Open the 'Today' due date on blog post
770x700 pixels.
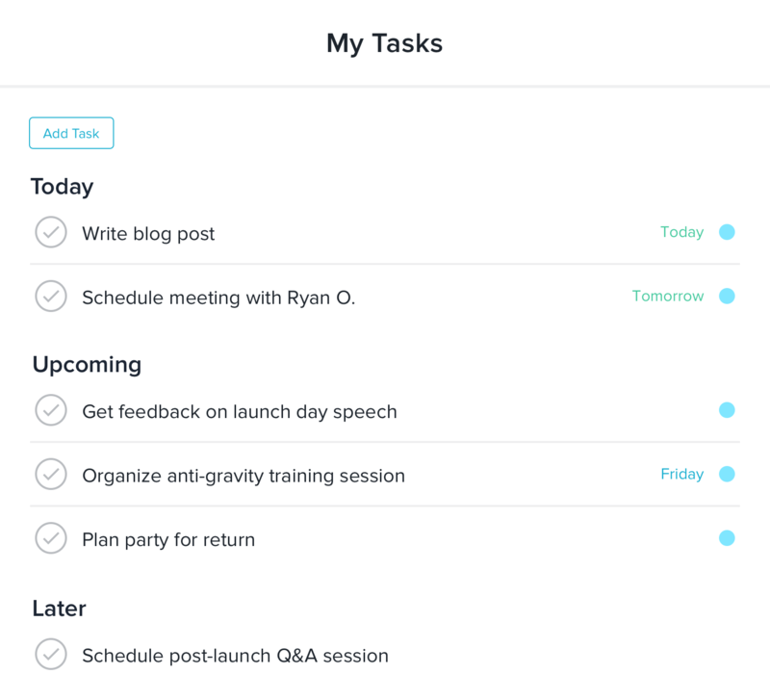681,232
